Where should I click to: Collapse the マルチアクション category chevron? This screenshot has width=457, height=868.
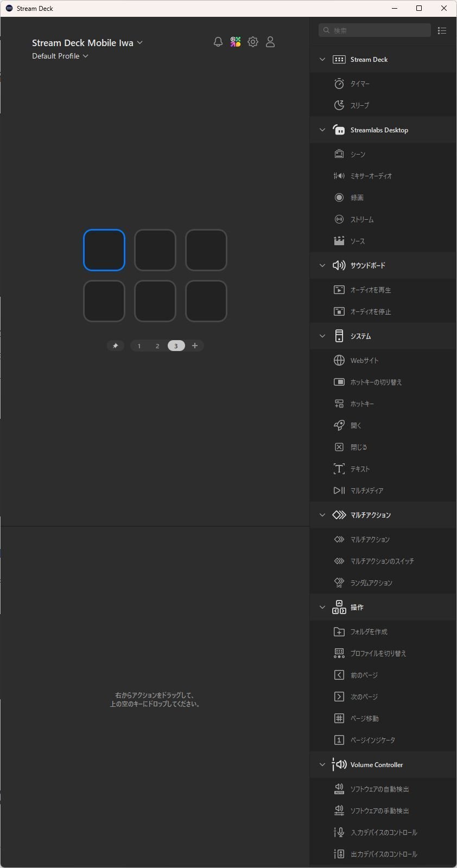[322, 515]
